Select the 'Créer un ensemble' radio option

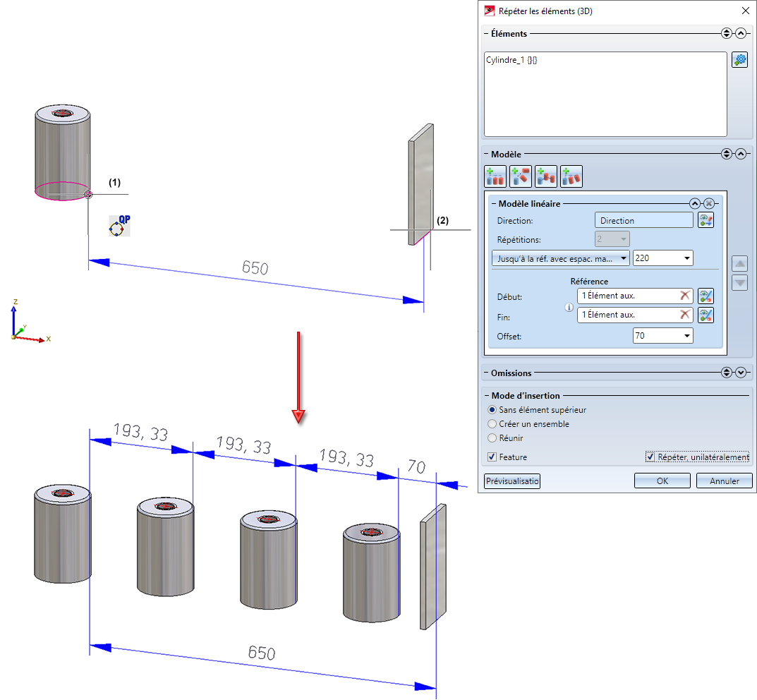click(x=492, y=424)
